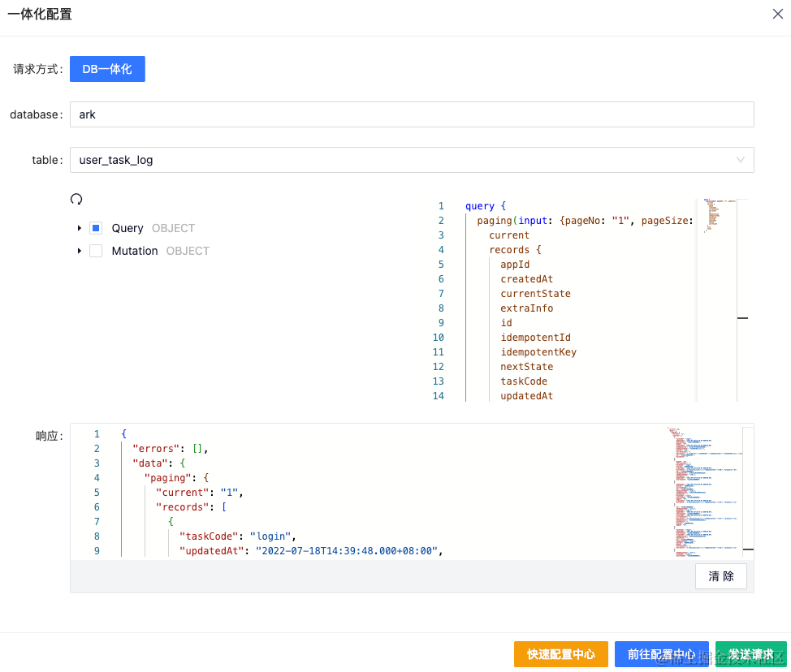Toggle the Query OBJECT checkbox

pyautogui.click(x=96, y=228)
